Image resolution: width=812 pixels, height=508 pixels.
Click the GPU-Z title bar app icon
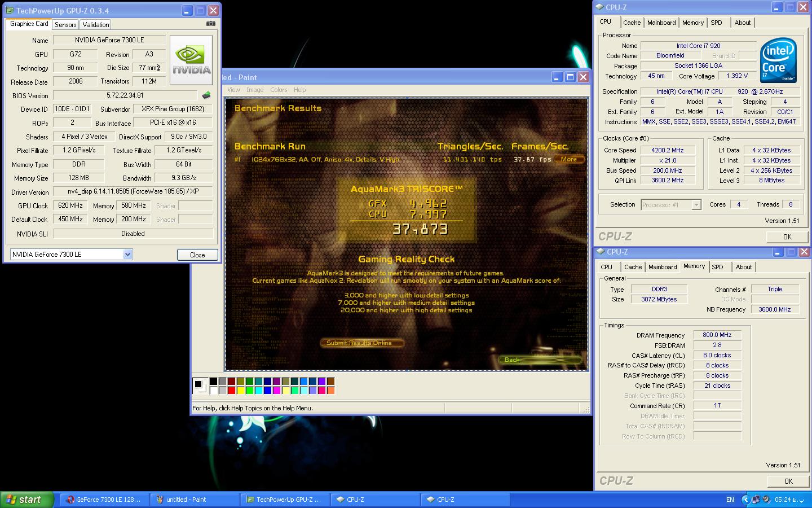(x=10, y=10)
